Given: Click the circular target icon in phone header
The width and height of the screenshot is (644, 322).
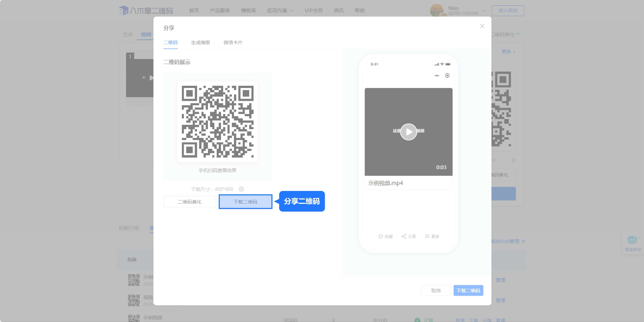Looking at the screenshot, I should (x=447, y=76).
